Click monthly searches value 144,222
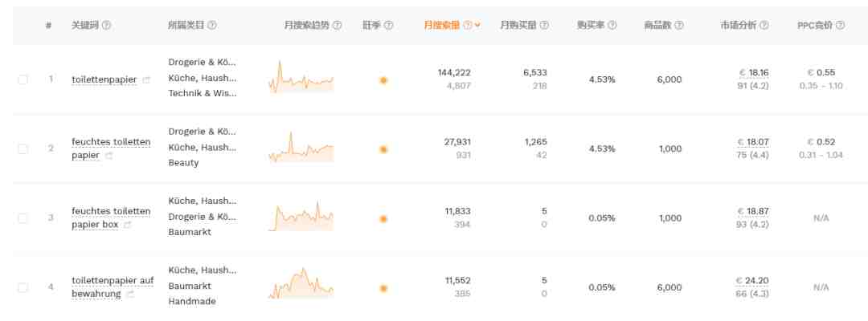The height and width of the screenshot is (321, 868). 454,72
